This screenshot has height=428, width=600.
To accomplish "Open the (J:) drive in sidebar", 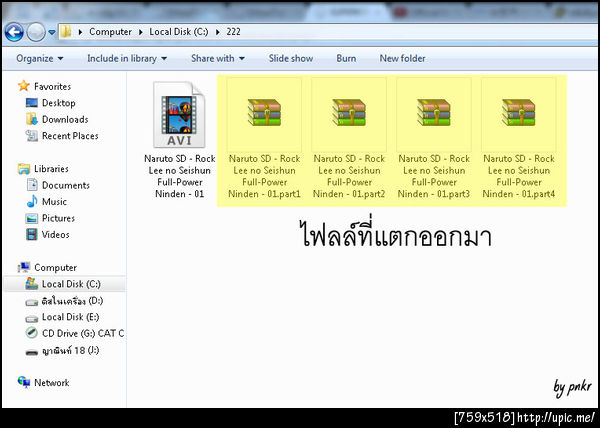I will (x=70, y=350).
